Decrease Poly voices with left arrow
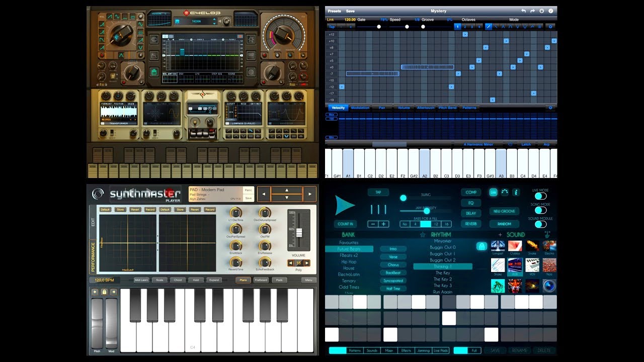This screenshot has height=362, width=644. pyautogui.click(x=290, y=263)
